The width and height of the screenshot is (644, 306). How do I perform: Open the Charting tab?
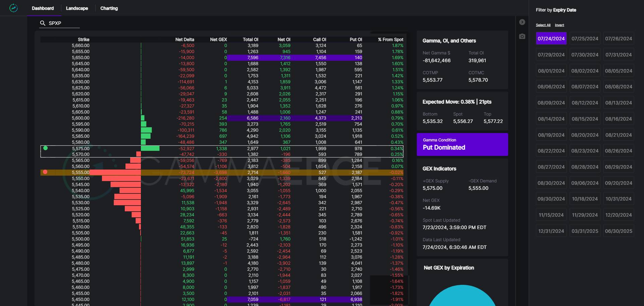tap(109, 8)
